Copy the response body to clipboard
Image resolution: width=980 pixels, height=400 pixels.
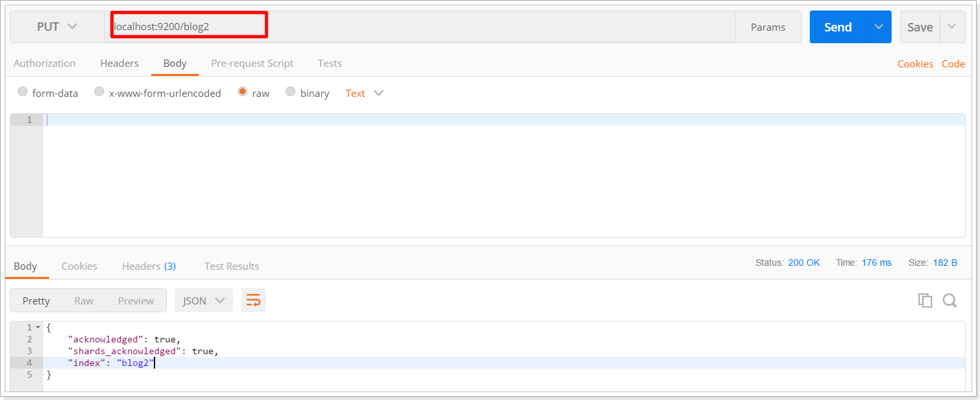pyautogui.click(x=924, y=300)
